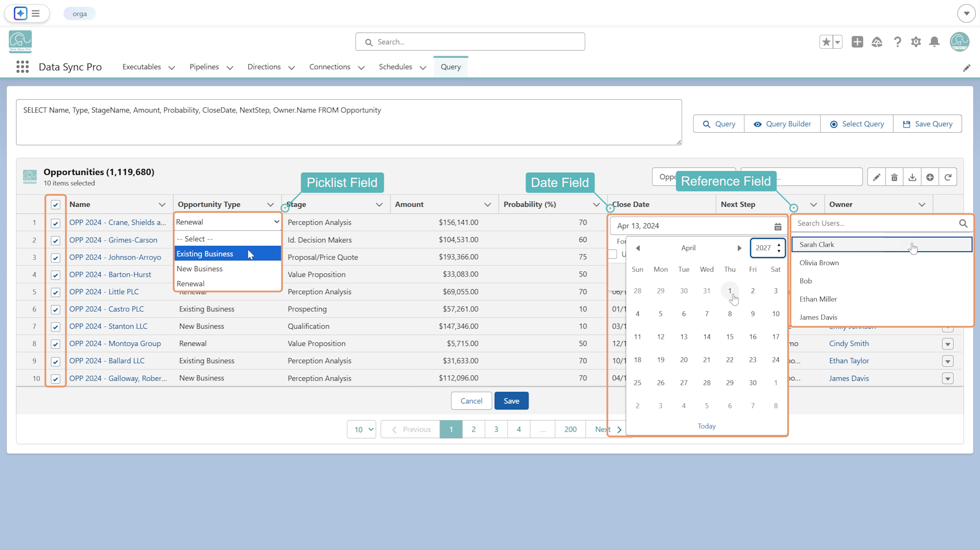Go to previous month in calendar
980x550 pixels.
638,248
